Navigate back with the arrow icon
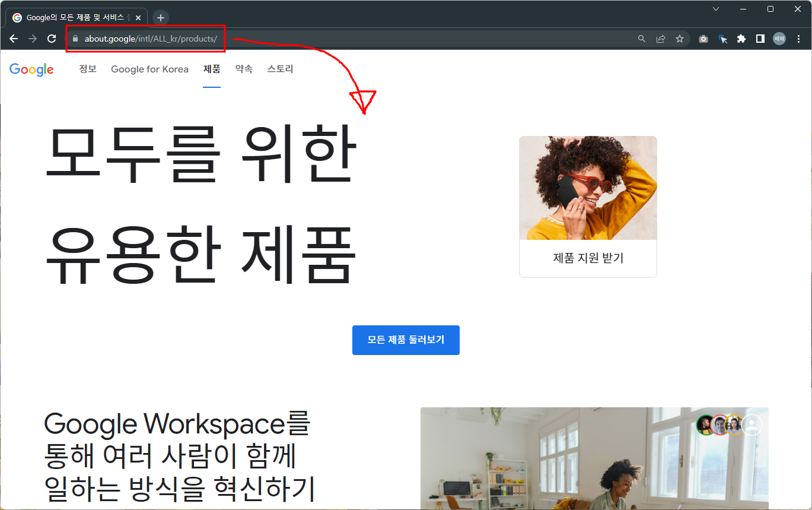 click(13, 38)
